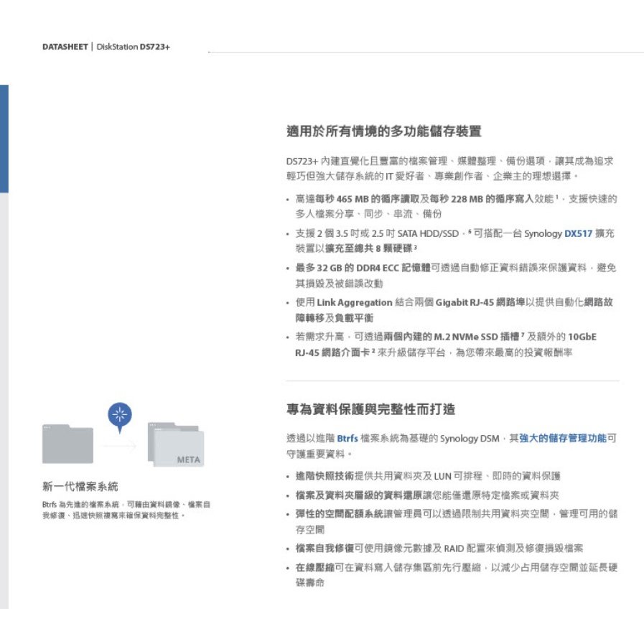
Task: Click the text 其損毀及被錯誤改動
Action: (x=340, y=284)
